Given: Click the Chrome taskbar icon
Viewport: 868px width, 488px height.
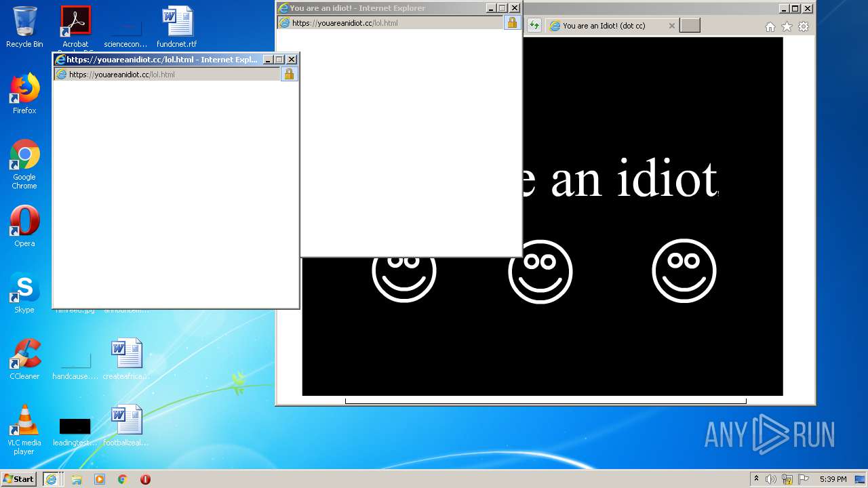Looking at the screenshot, I should pyautogui.click(x=123, y=479).
